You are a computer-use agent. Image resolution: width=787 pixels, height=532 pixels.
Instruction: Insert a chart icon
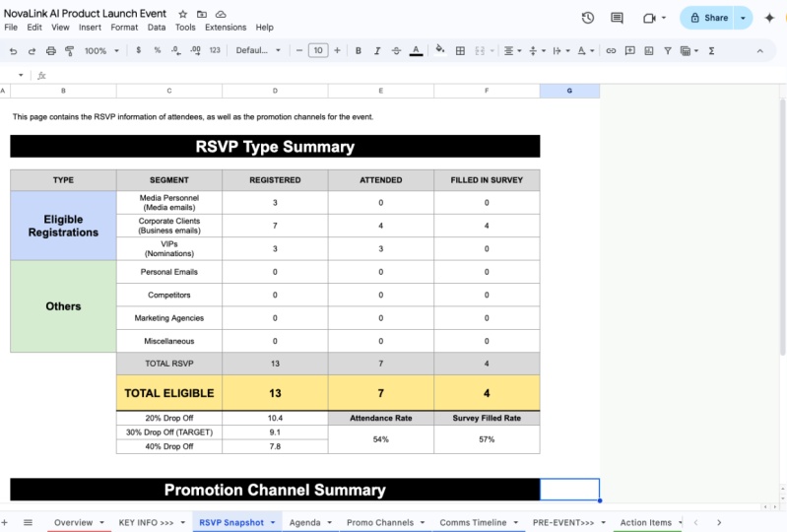648,50
